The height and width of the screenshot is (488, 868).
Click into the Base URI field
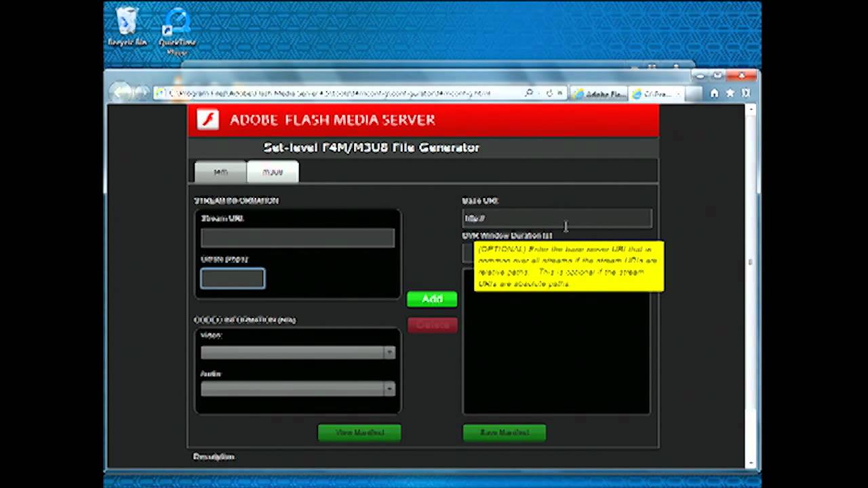click(557, 218)
